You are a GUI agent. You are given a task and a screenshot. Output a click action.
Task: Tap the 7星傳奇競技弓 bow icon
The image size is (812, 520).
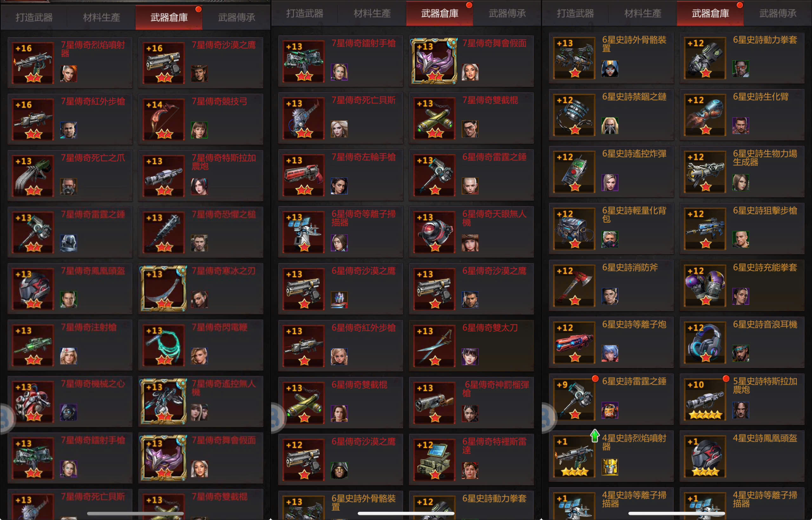(164, 119)
